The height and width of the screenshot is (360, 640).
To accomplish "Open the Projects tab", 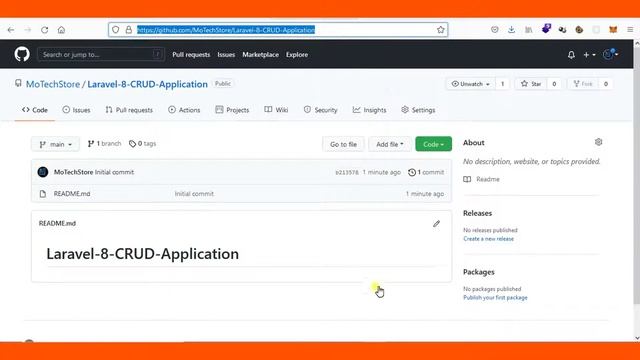I will click(x=232, y=110).
